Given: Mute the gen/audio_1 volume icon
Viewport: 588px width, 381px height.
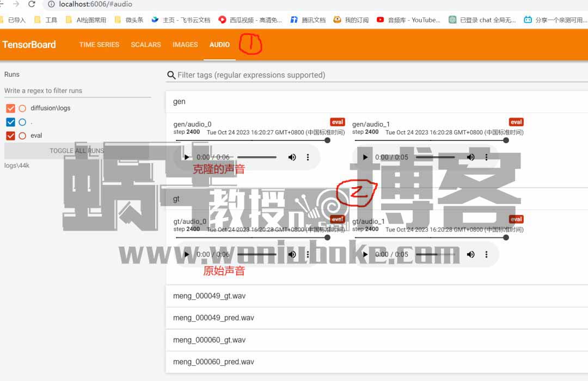Looking at the screenshot, I should (x=471, y=157).
